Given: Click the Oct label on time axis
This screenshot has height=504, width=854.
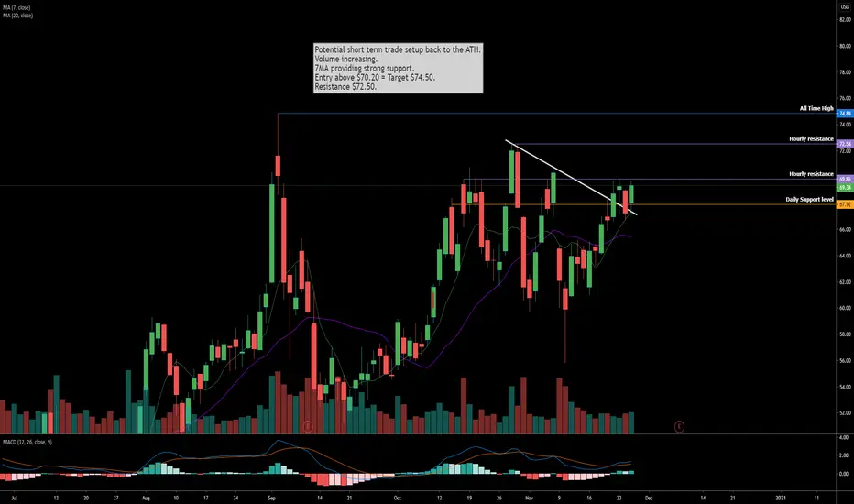Looking at the screenshot, I should [398, 498].
